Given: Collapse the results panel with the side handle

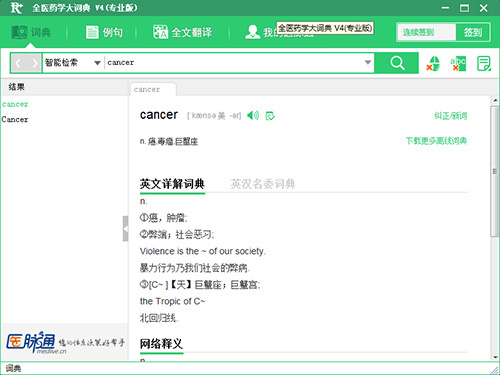Looking at the screenshot, I should click(x=125, y=229).
